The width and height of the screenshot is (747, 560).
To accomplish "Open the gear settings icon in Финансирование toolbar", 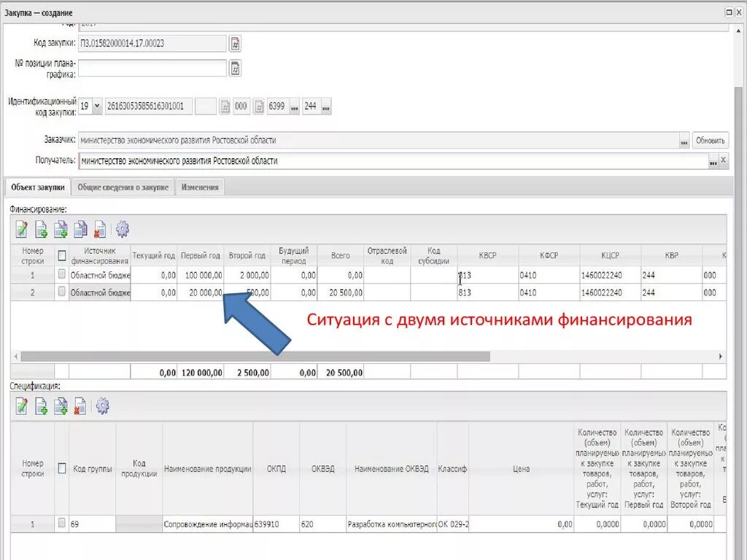I will tap(123, 229).
